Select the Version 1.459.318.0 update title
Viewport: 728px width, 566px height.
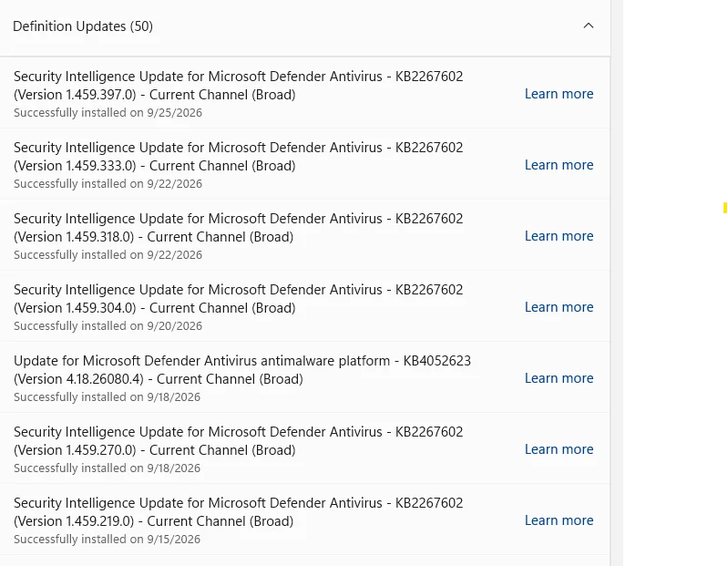238,228
